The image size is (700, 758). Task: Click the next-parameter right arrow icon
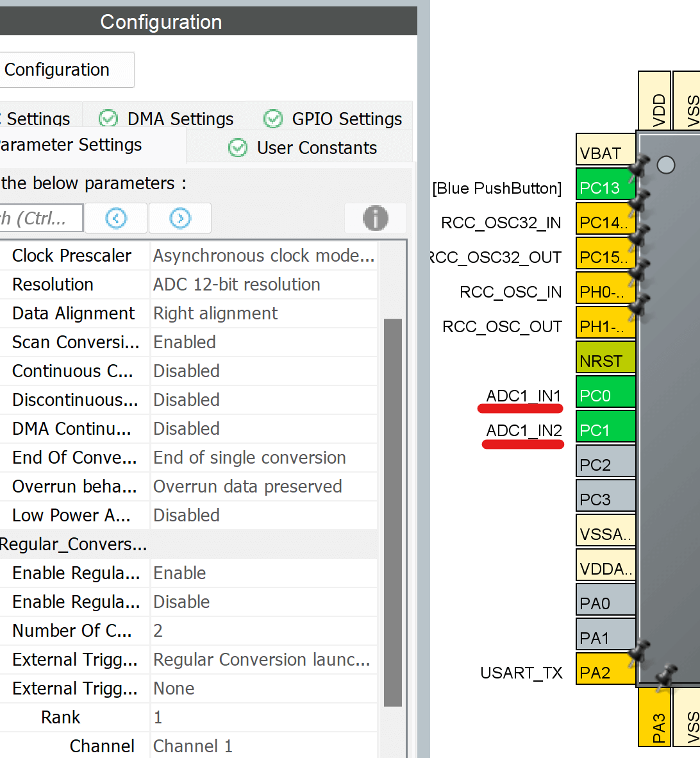pos(179,218)
